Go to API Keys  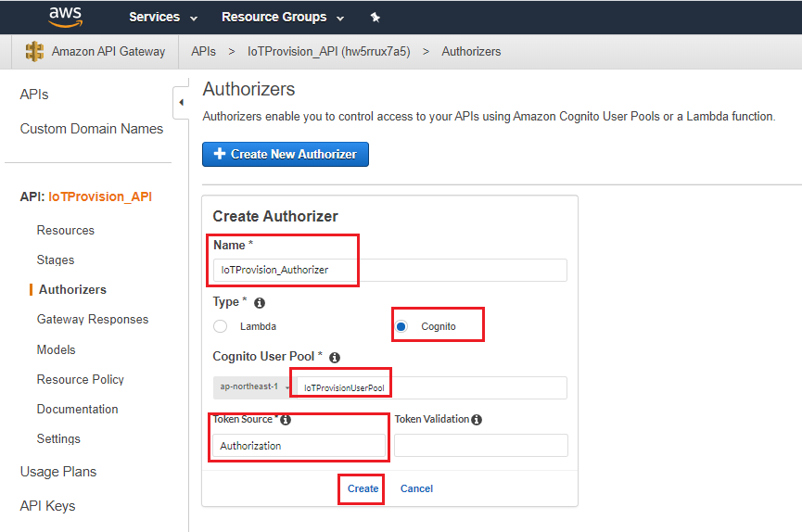click(47, 506)
